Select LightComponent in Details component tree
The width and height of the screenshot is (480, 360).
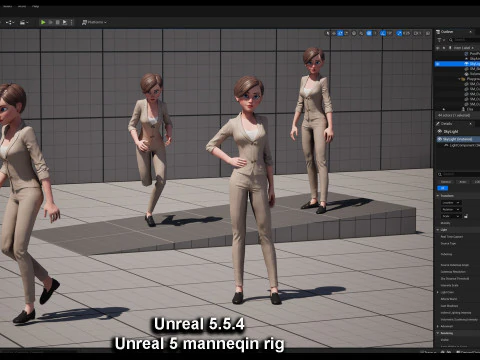pyautogui.click(x=462, y=145)
